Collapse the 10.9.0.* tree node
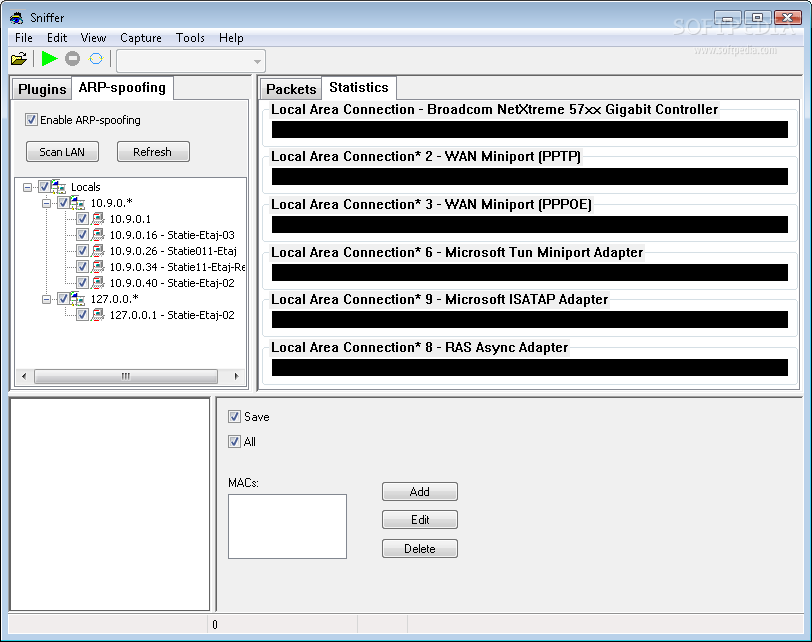 (x=47, y=203)
